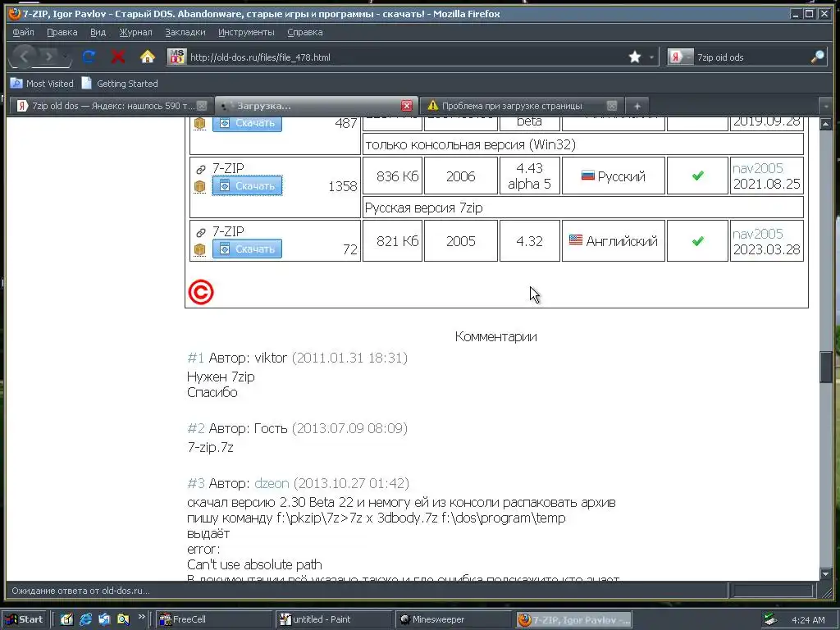The image size is (840, 630).
Task: Open the address bar history dropdown arrow
Action: pos(651,57)
